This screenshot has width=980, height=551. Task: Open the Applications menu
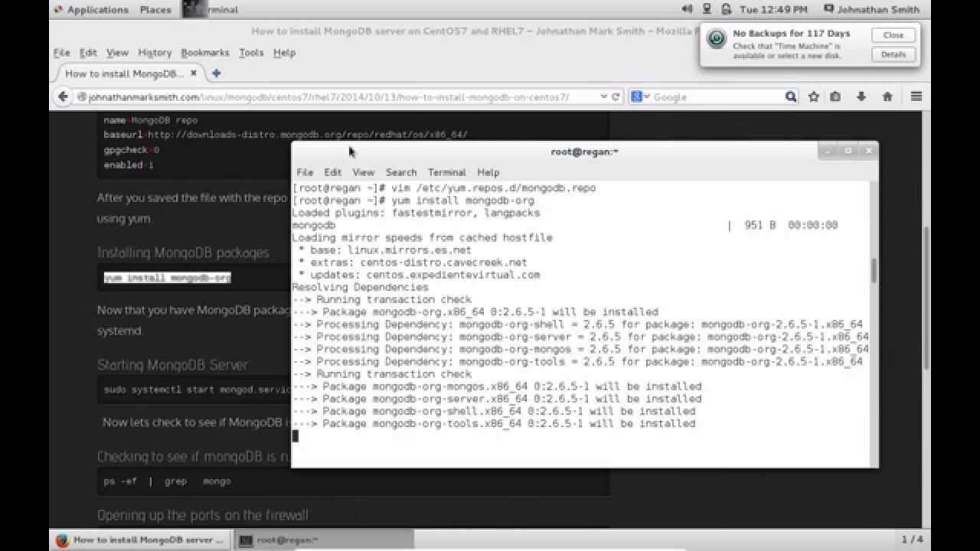click(91, 9)
